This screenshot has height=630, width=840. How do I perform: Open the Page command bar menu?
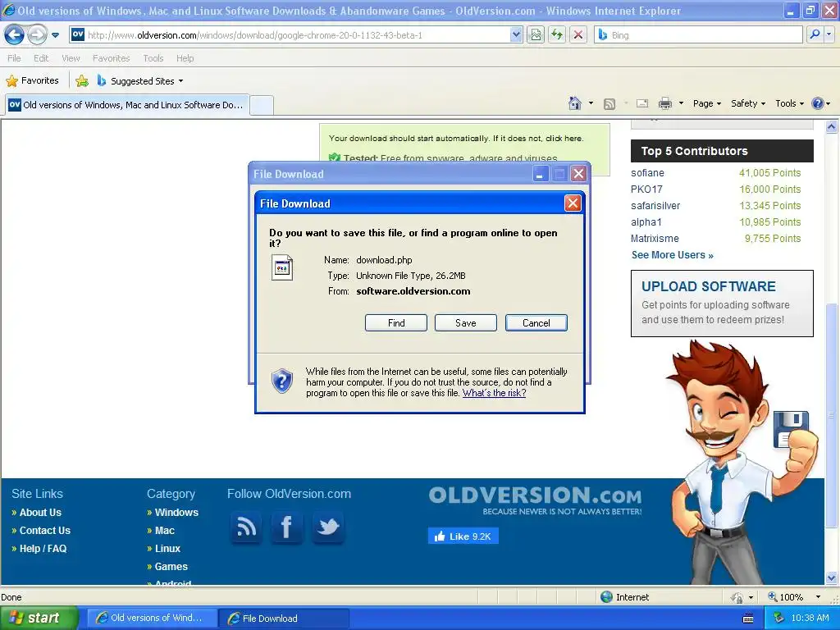pos(707,103)
